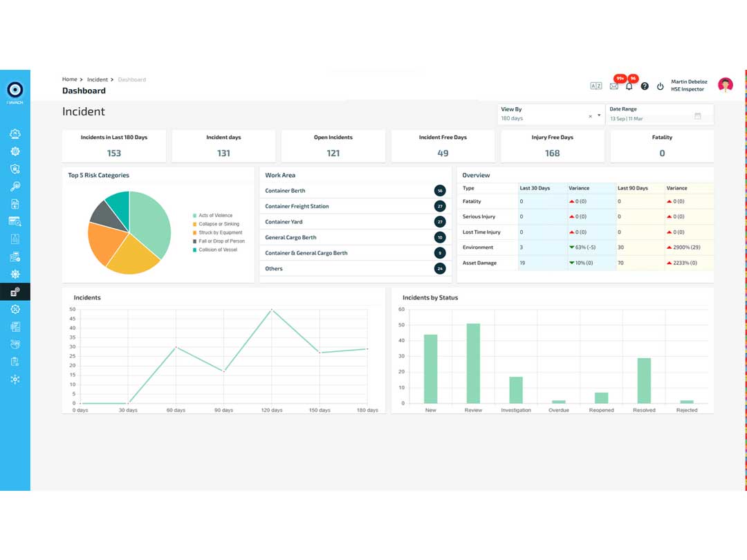
Task: Select the highlighted incident module sidebar icon
Action: pyautogui.click(x=15, y=292)
